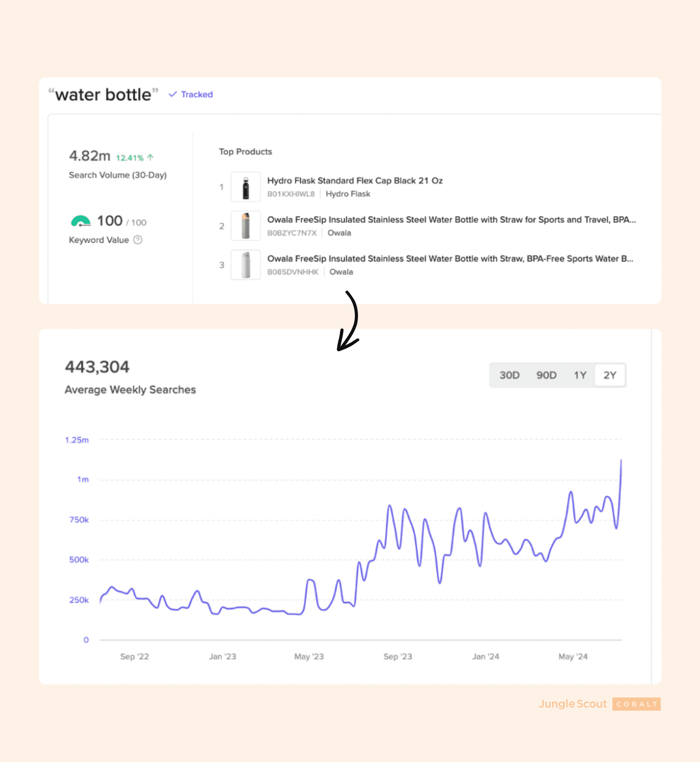Open the second Owala FreeSip product thumbnail
The height and width of the screenshot is (762, 700).
click(246, 226)
